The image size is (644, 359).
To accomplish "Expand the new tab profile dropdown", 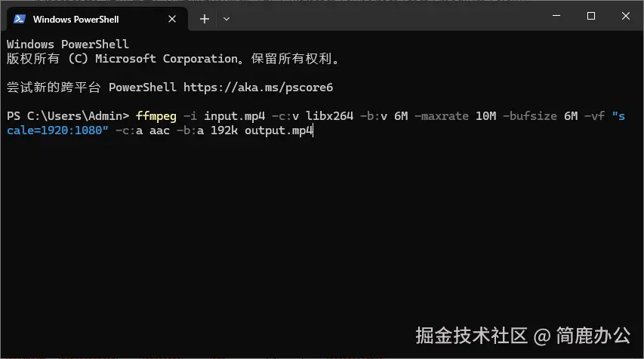I will tap(226, 18).
